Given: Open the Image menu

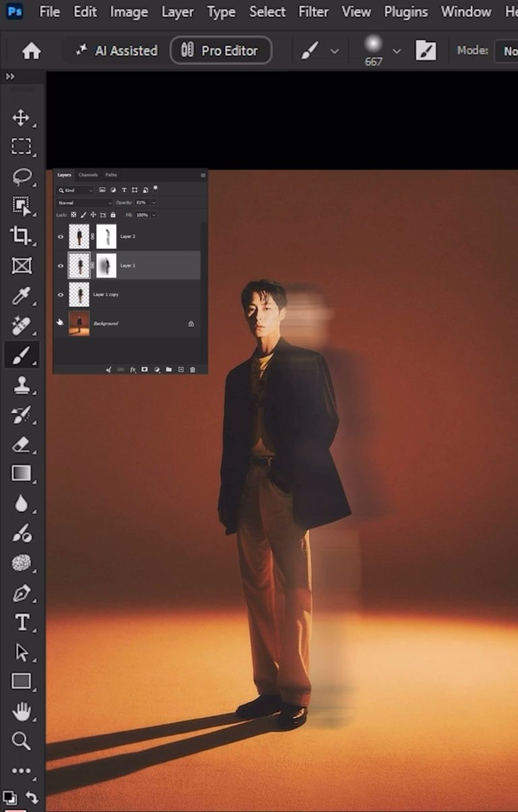Looking at the screenshot, I should pyautogui.click(x=129, y=11).
